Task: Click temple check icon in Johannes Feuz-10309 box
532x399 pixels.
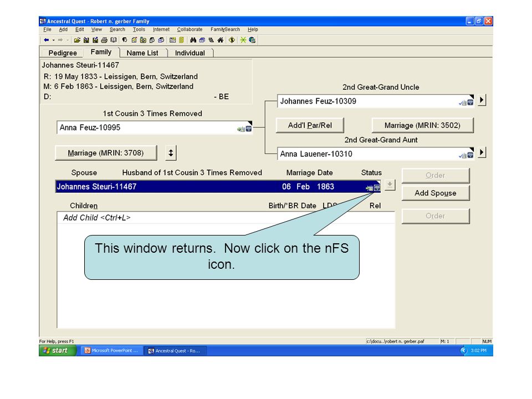Action: (462, 103)
